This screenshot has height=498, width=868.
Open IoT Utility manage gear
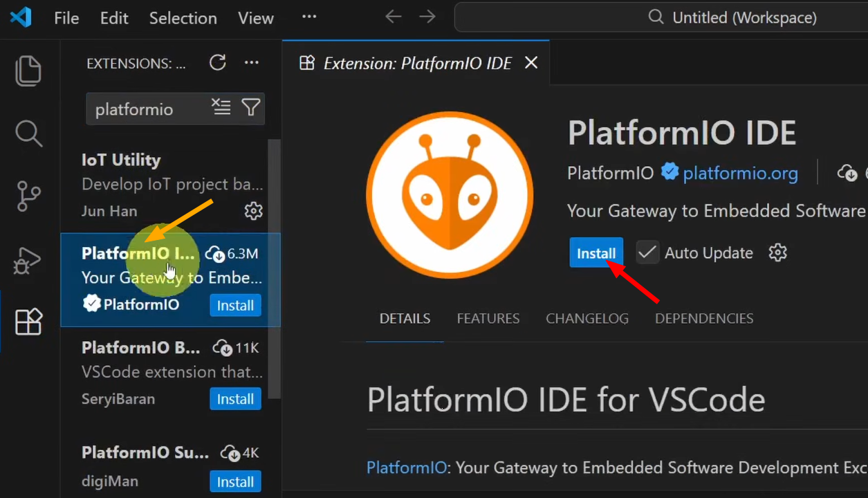[x=253, y=211]
